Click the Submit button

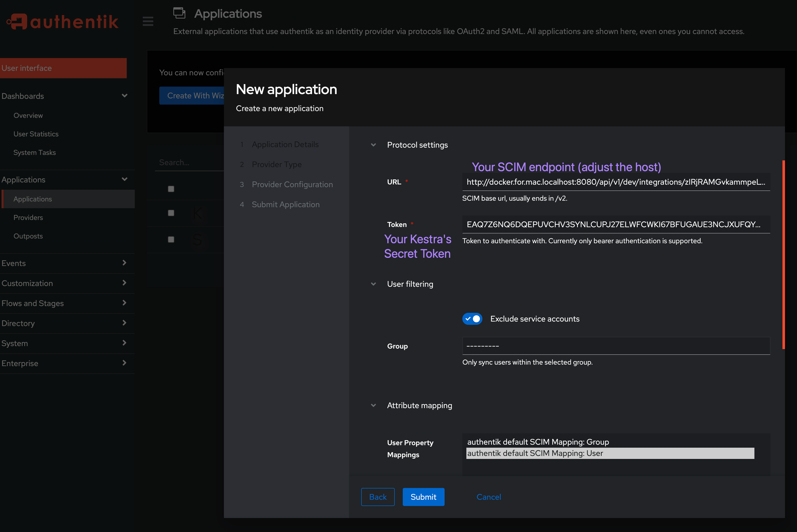(423, 497)
